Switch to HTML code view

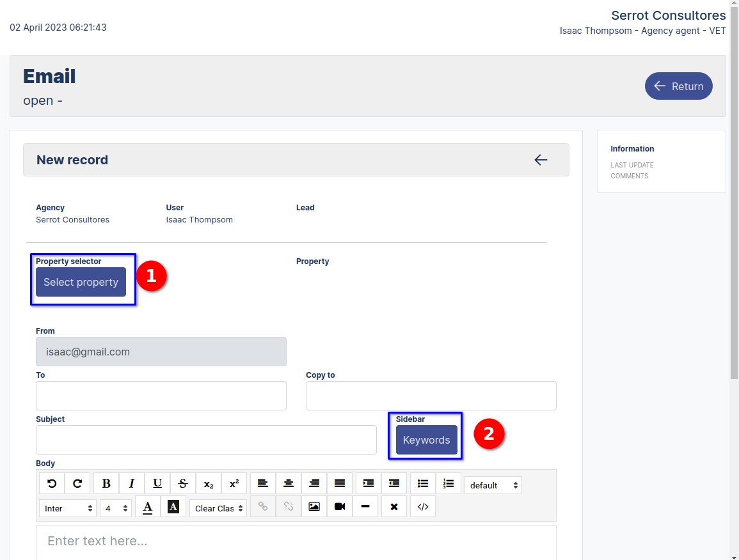pyautogui.click(x=423, y=506)
